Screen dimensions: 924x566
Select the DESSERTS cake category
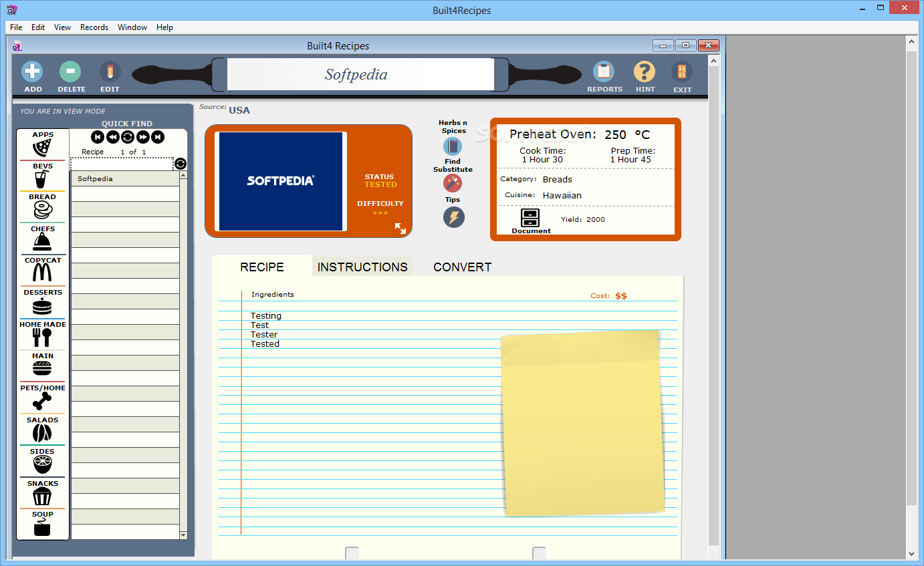(x=43, y=306)
